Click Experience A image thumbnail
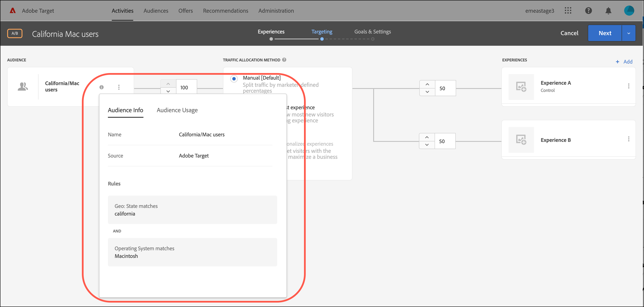644x307 pixels. pos(521,87)
